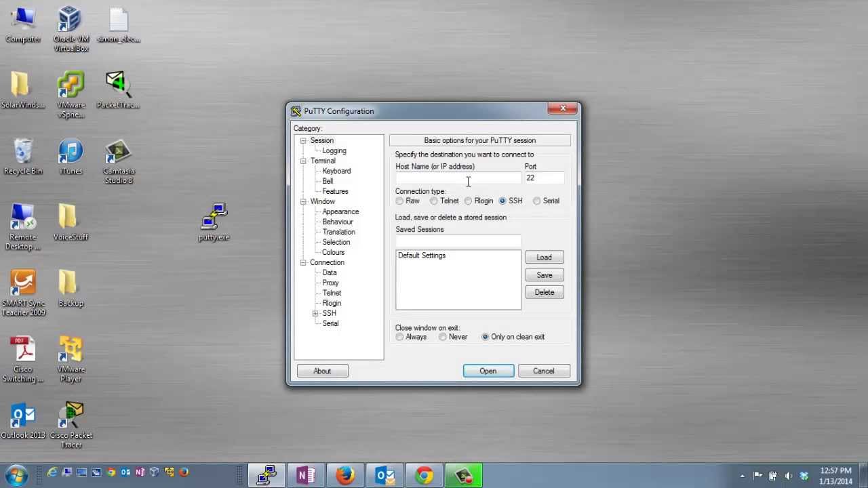Switch to the large OneNote taskbar button
Screen dimensions: 868x488
[x=306, y=476]
